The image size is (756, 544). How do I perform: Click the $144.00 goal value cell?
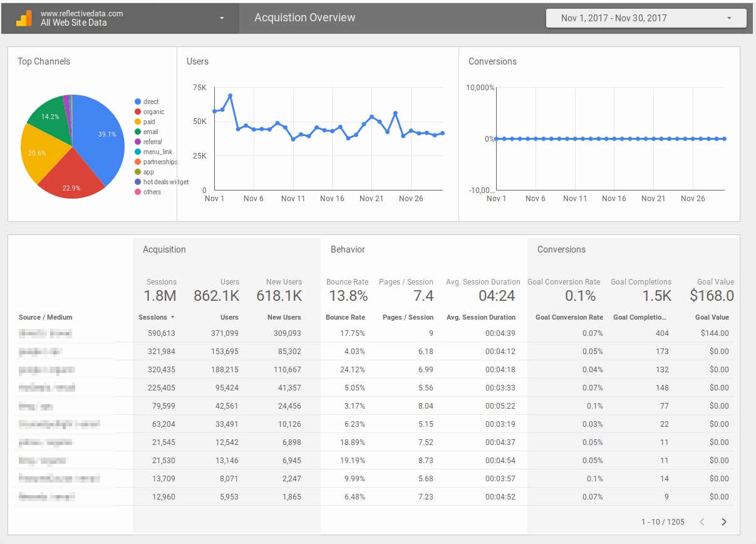[715, 333]
